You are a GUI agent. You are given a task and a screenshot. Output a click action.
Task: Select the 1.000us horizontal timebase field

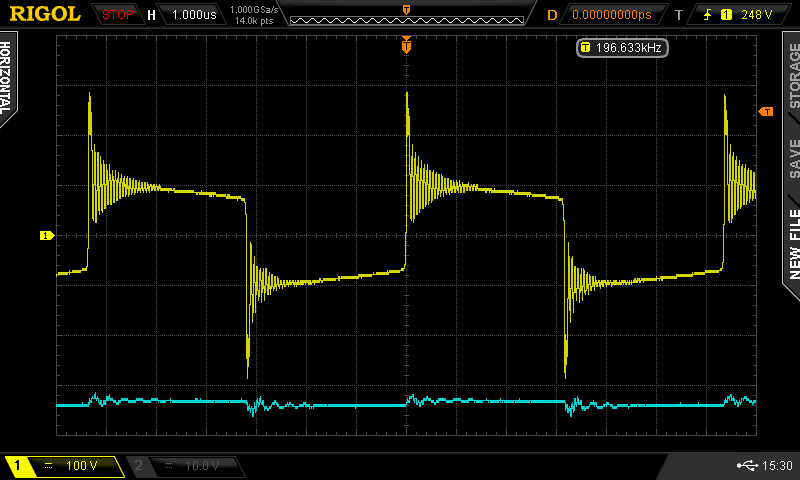tap(191, 15)
